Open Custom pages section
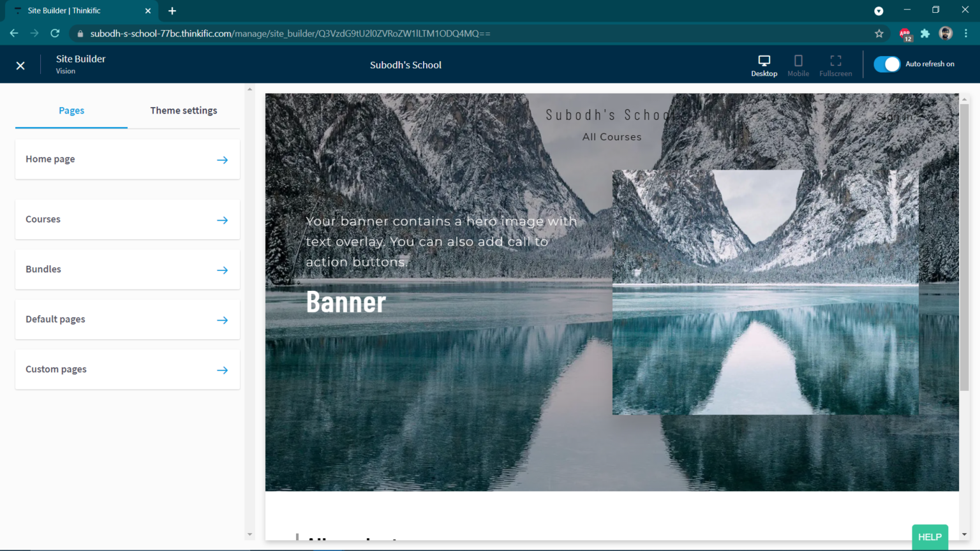Screen dimensions: 980x551 [222, 370]
